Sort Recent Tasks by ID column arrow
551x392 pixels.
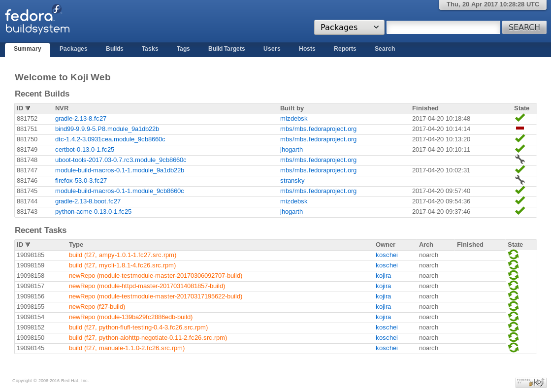(x=28, y=245)
